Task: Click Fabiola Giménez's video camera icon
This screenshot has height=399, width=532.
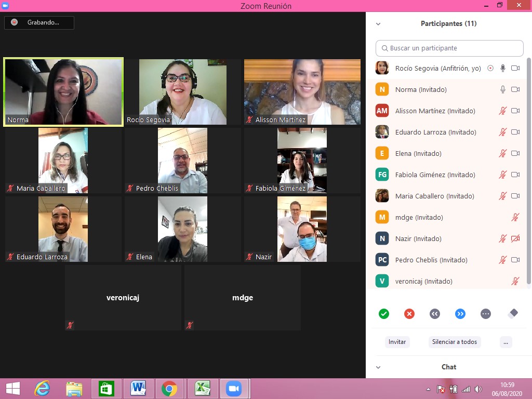Action: (515, 175)
